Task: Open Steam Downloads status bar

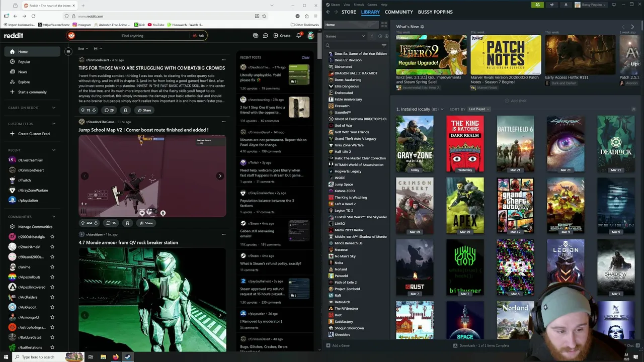Action: pyautogui.click(x=481, y=345)
